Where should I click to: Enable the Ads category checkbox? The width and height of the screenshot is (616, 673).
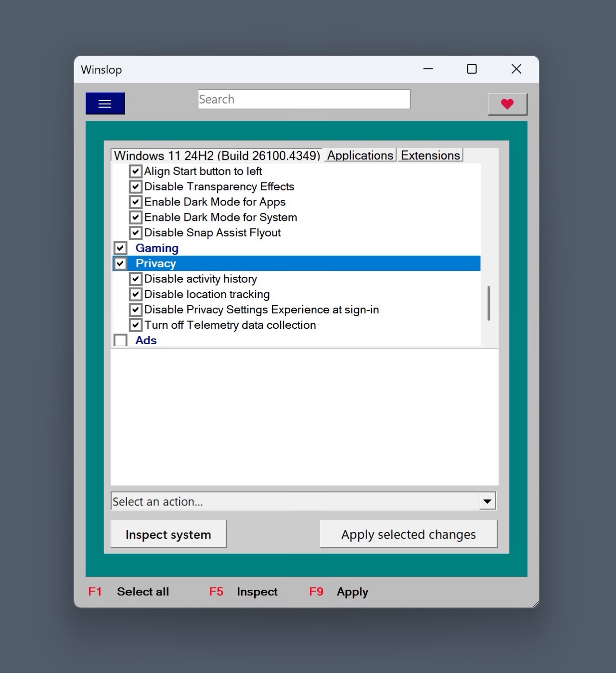tap(120, 341)
